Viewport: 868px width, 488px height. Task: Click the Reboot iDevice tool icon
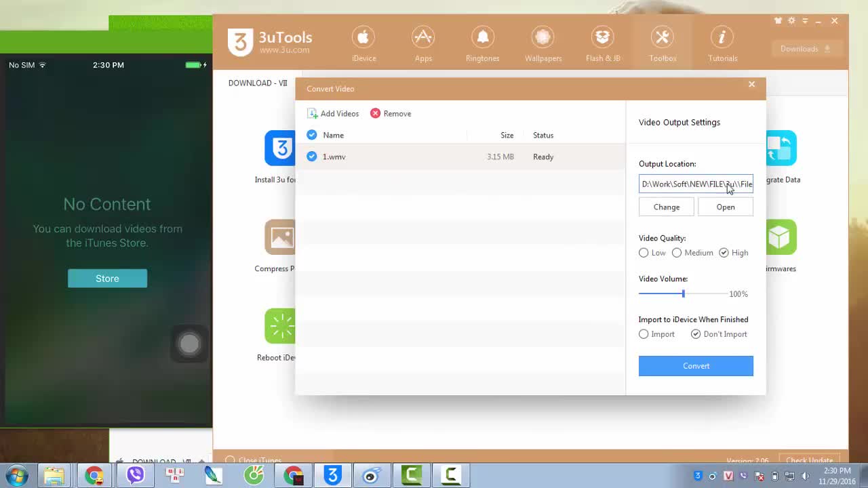280,326
